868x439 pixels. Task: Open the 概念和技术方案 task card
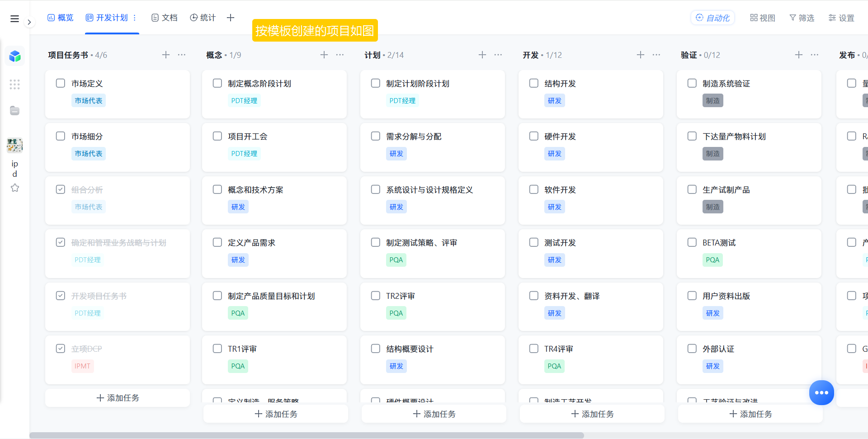pyautogui.click(x=274, y=200)
